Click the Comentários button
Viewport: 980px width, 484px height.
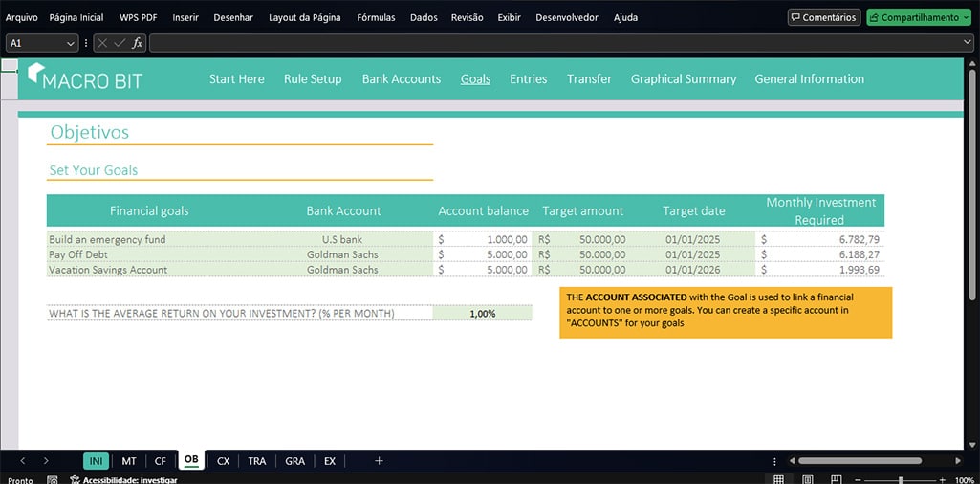click(823, 17)
